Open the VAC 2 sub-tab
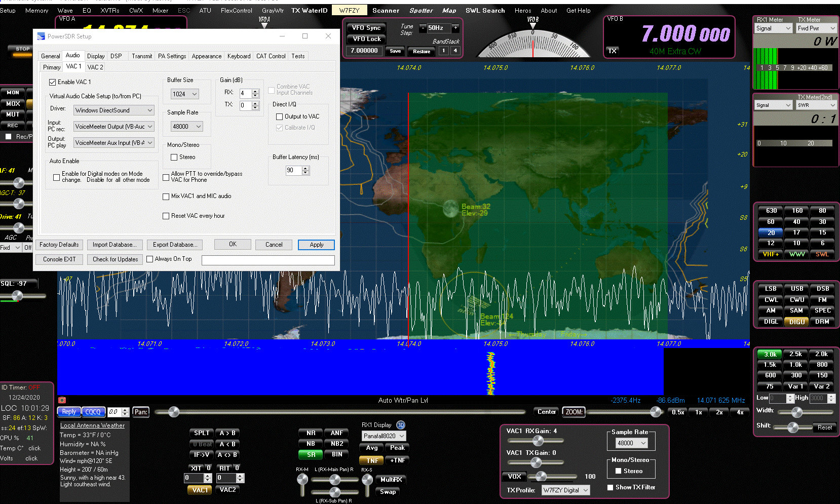The width and height of the screenshot is (840, 504). pos(95,67)
